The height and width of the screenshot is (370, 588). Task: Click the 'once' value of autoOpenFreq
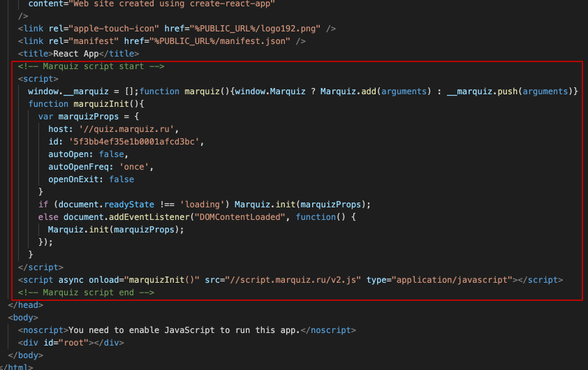[134, 167]
